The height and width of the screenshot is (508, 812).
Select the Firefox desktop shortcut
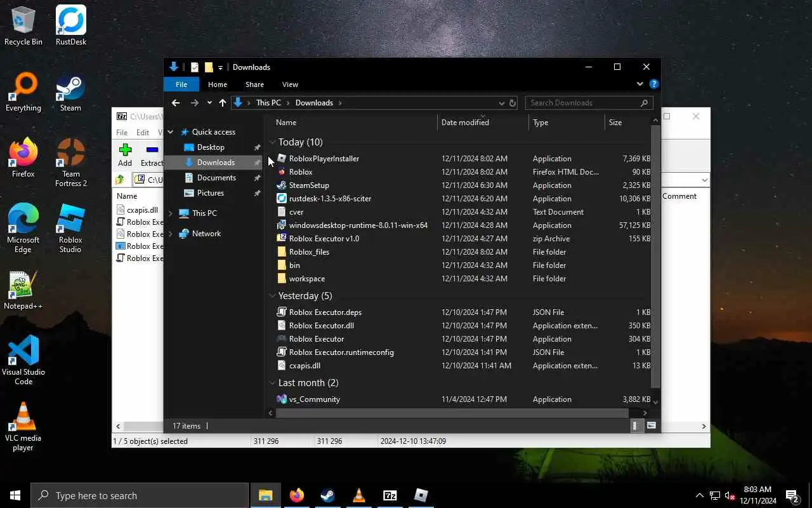tap(23, 158)
